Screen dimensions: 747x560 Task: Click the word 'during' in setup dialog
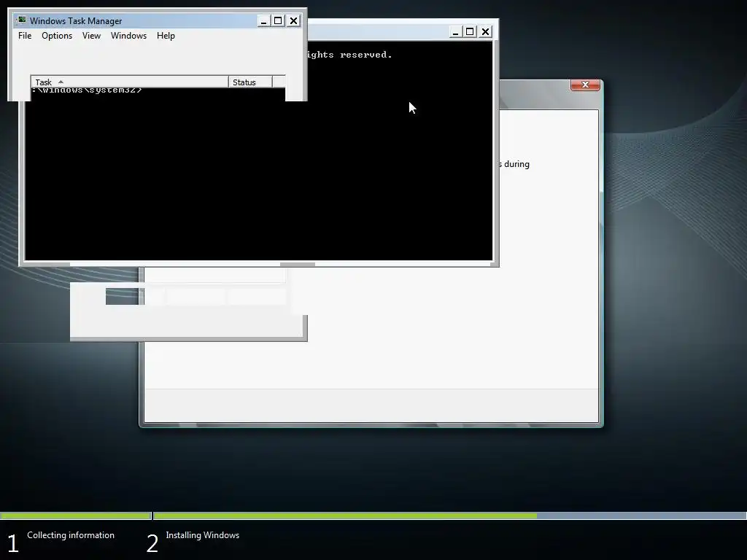(517, 164)
